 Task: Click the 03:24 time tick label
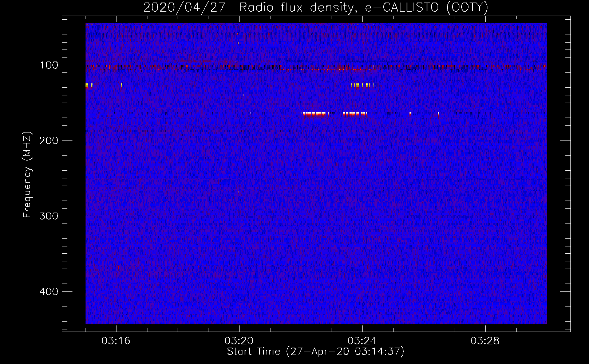point(362,341)
